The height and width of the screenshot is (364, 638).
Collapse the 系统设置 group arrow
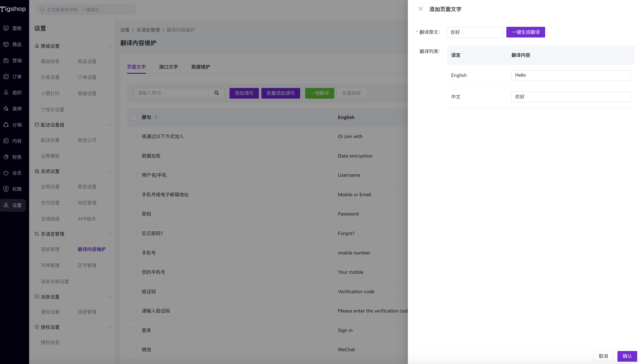pos(109,172)
